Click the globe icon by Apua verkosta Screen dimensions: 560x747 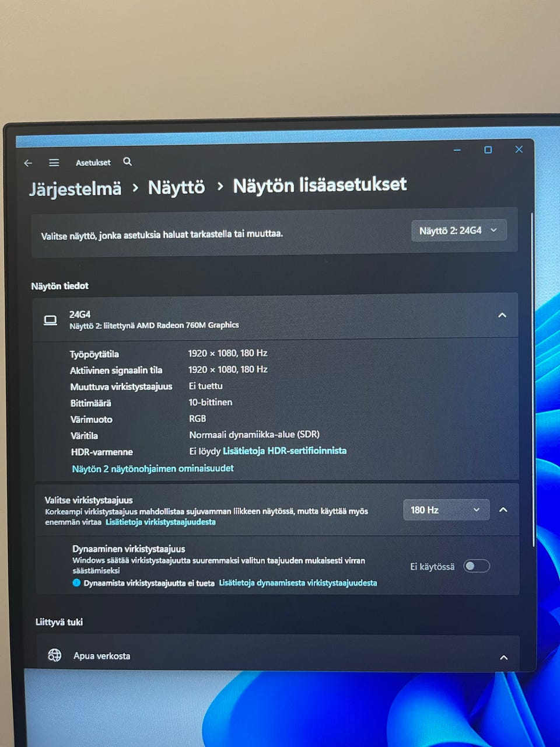coord(54,655)
